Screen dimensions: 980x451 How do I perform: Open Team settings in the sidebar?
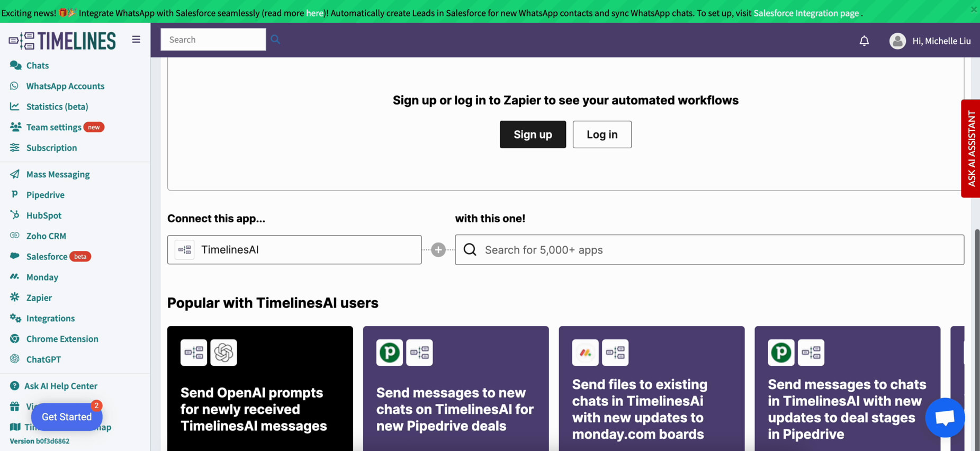53,127
